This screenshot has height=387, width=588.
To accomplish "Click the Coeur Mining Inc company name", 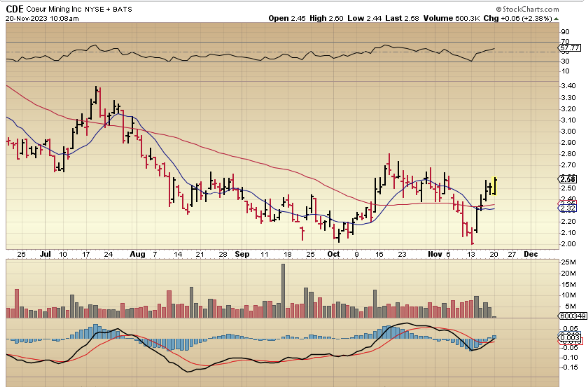I will [x=54, y=9].
